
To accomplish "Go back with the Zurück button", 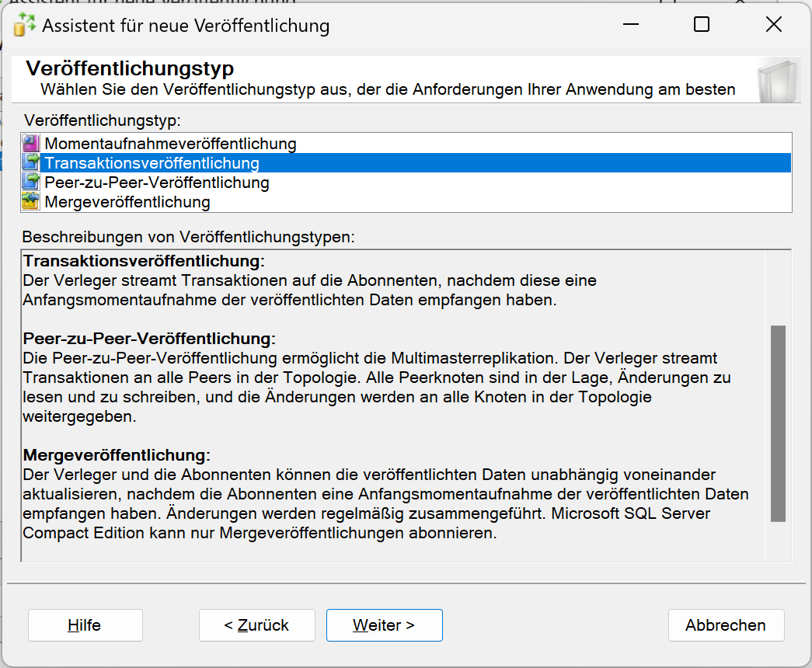I will tap(257, 625).
